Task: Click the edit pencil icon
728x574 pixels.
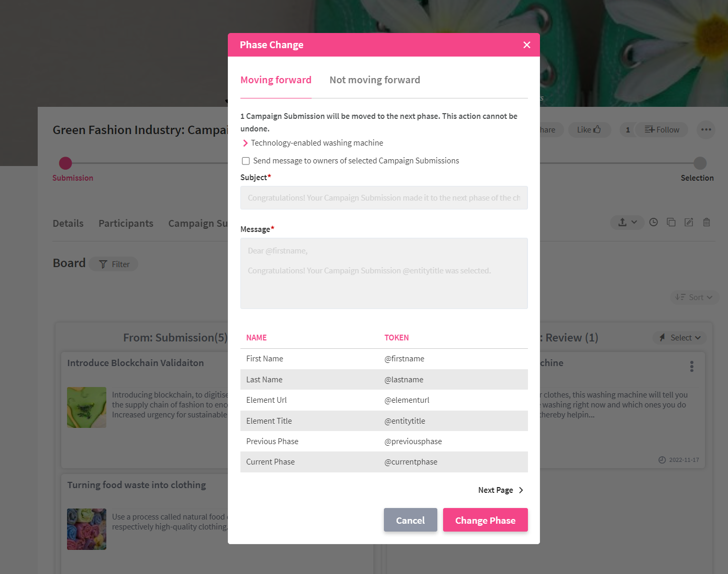Action: click(689, 222)
